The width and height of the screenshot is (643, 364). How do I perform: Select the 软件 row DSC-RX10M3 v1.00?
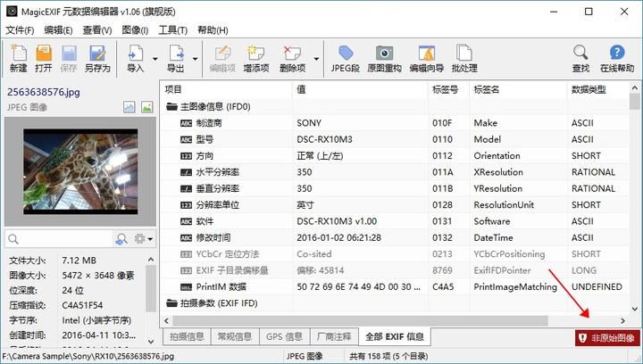coord(337,221)
